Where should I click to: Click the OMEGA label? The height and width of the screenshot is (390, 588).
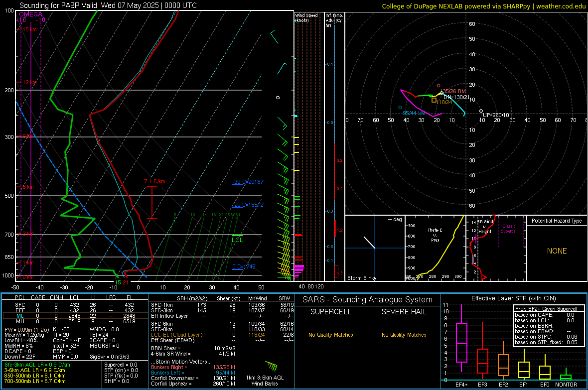[31, 14]
